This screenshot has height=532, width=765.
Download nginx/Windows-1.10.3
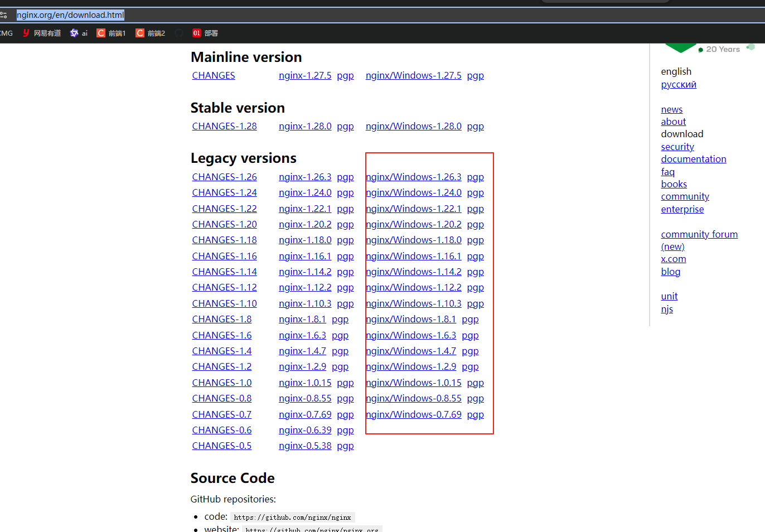[x=414, y=303]
